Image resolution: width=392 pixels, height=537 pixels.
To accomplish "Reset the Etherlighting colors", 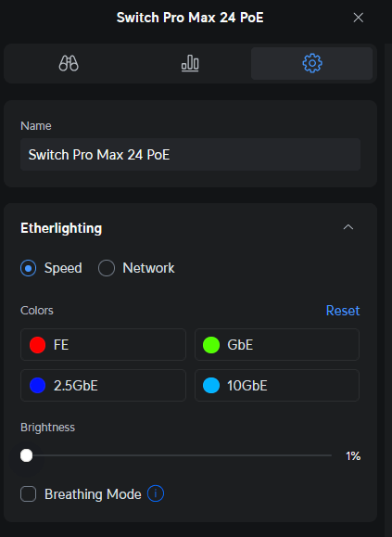I will point(343,311).
